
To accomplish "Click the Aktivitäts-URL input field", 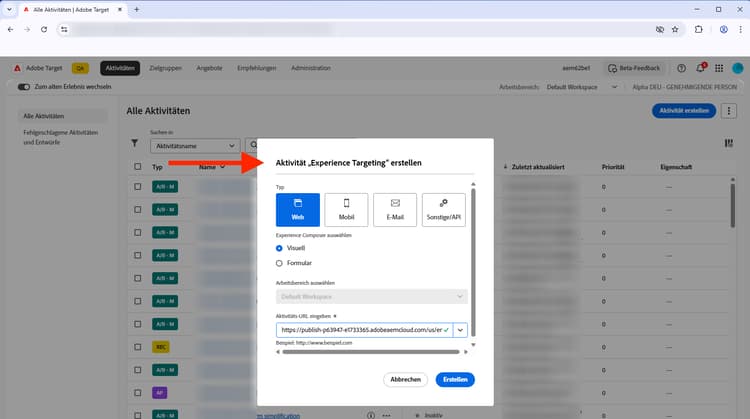I will click(364, 330).
